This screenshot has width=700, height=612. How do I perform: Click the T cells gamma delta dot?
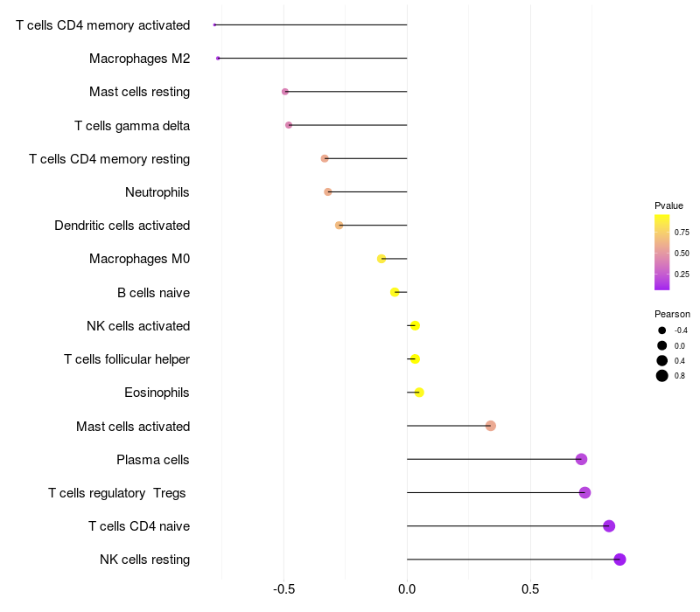289,125
